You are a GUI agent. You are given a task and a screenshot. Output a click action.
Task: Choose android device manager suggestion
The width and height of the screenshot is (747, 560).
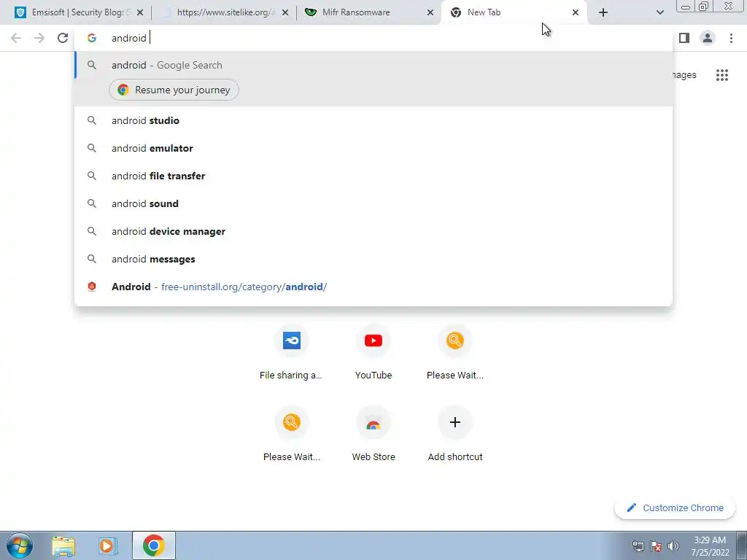point(373,231)
